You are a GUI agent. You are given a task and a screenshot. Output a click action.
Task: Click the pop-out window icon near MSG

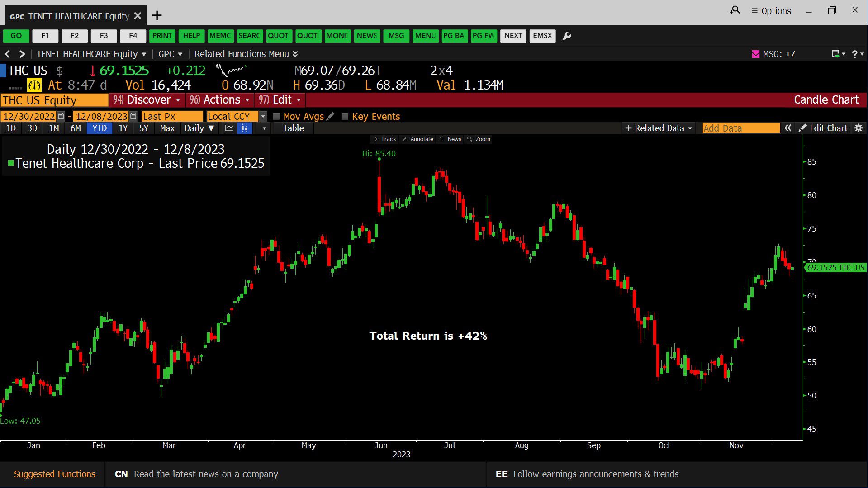[x=836, y=54]
